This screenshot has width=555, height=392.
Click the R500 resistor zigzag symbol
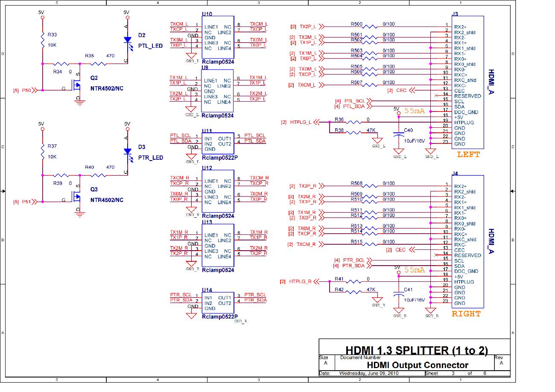[370, 27]
